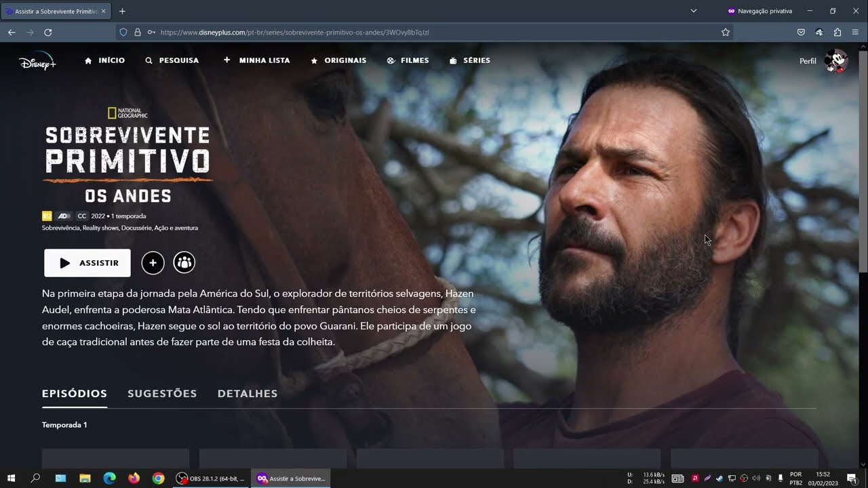Click the CC closed captions badge
Viewport: 868px width, 488px height.
[82, 216]
